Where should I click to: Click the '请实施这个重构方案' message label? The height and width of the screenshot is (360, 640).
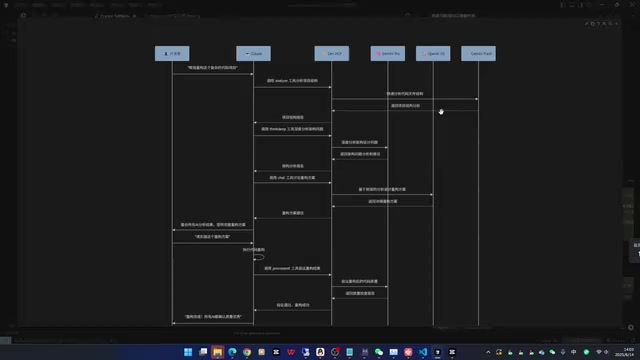212,237
